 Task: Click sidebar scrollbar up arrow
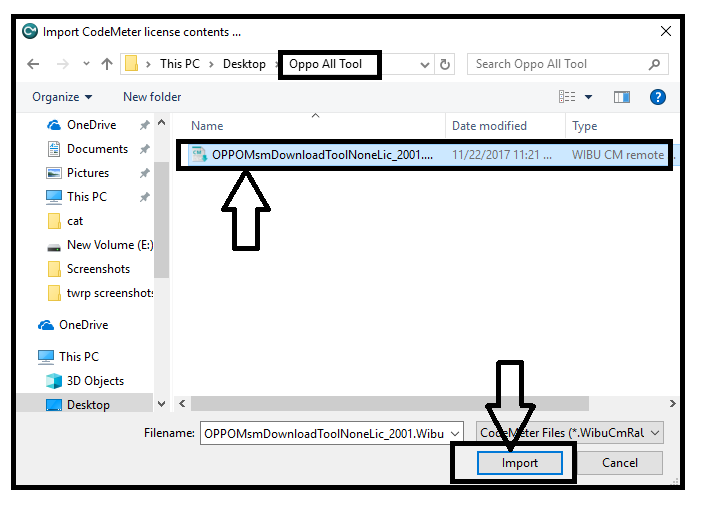[x=161, y=122]
